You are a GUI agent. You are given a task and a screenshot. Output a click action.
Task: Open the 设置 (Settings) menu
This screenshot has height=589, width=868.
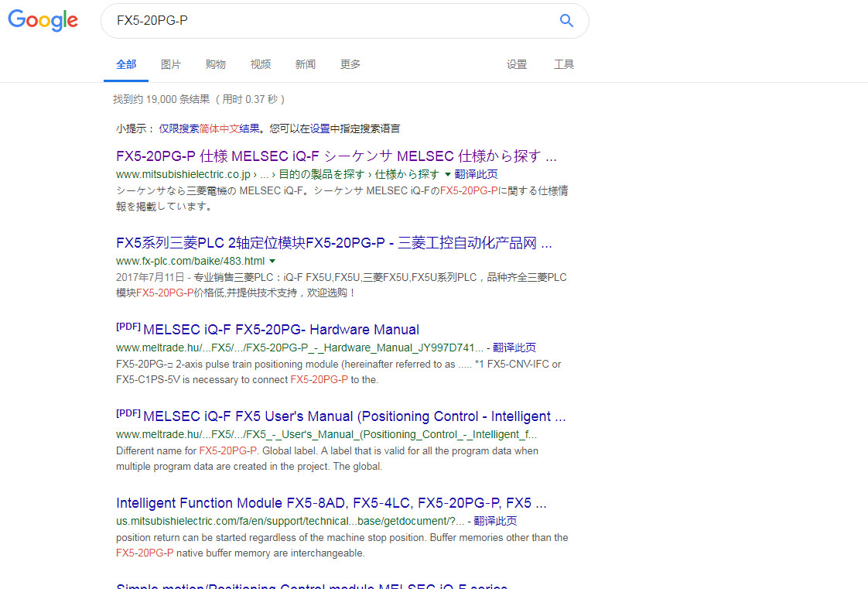516,64
